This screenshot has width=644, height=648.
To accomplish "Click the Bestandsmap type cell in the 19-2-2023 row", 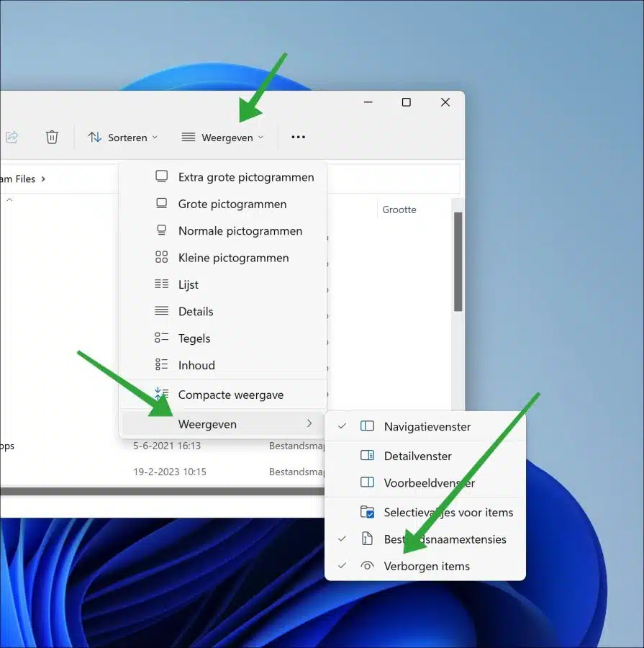I will (x=296, y=472).
